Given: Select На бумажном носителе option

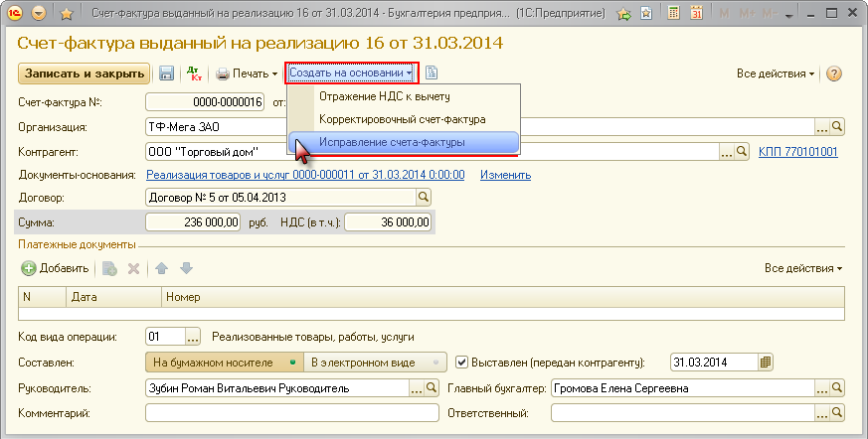Looking at the screenshot, I should tap(225, 364).
